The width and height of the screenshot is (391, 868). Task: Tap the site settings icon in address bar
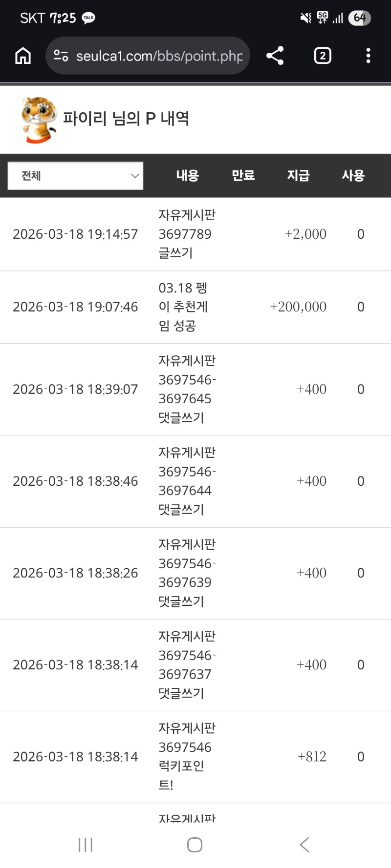61,56
